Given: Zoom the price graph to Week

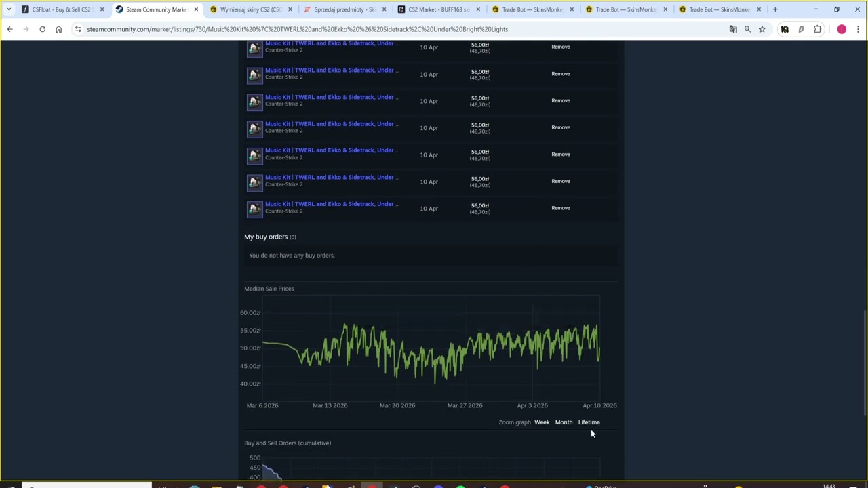Looking at the screenshot, I should [x=542, y=422].
